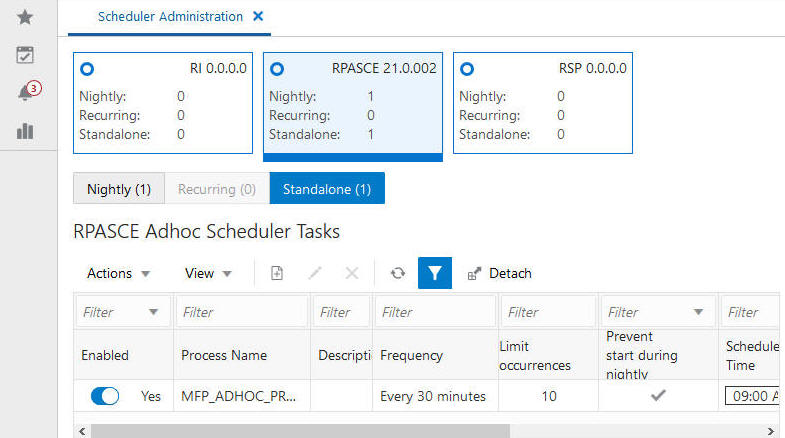Click the RSP 0.0.0.0 card title
This screenshot has height=438, width=785.
tap(593, 68)
